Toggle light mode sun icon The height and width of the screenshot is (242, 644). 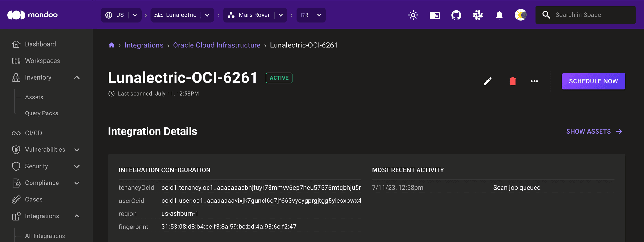tap(413, 15)
